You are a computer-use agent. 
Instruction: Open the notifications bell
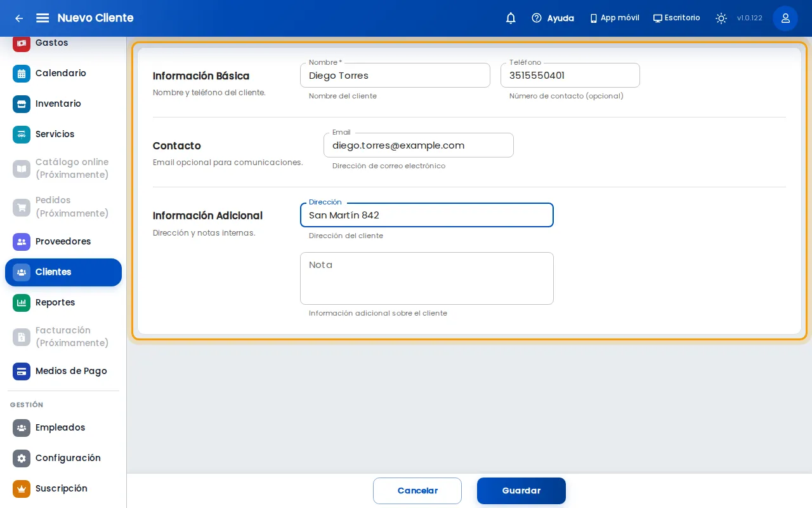pos(511,18)
